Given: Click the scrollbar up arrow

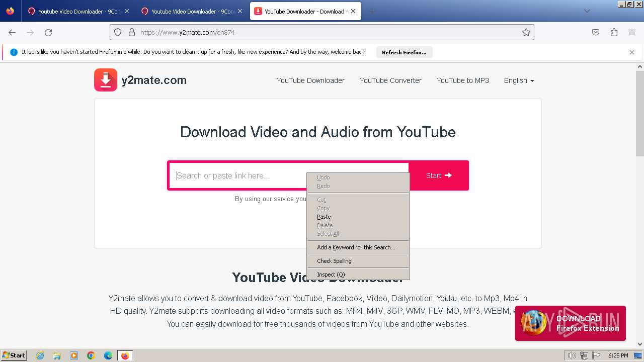Looking at the screenshot, I should (640, 66).
